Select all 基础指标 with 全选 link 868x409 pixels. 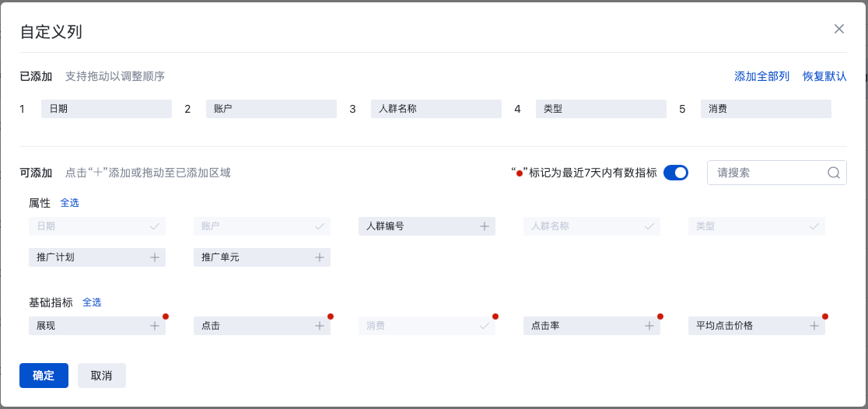coord(92,302)
